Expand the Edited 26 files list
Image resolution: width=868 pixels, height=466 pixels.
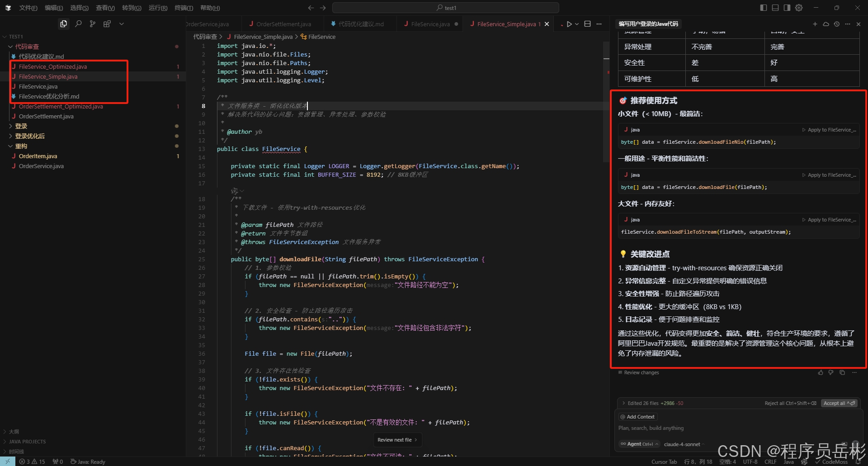(653, 403)
